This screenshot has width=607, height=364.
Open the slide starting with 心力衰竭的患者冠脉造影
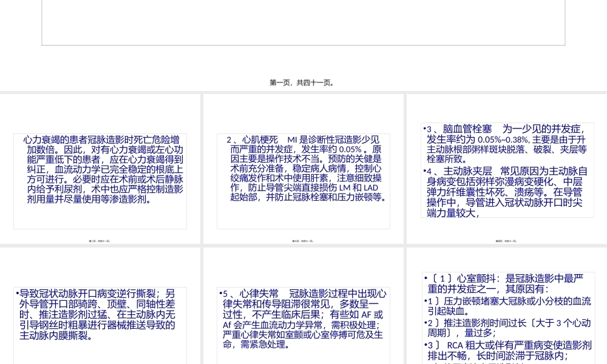(x=100, y=169)
